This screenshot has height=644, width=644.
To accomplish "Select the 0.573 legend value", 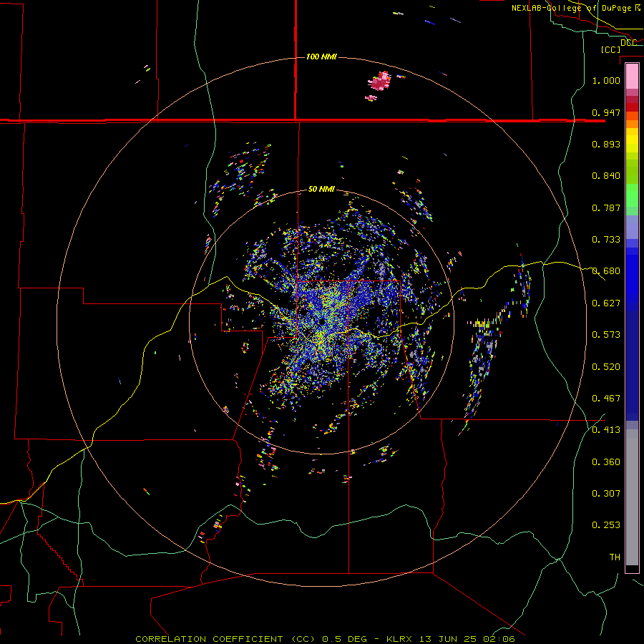I will [x=606, y=335].
